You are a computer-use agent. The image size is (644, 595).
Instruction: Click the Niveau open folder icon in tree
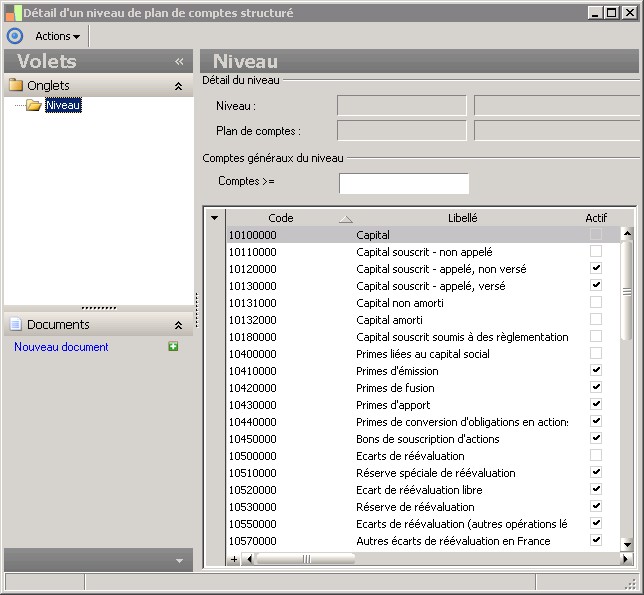click(x=34, y=106)
